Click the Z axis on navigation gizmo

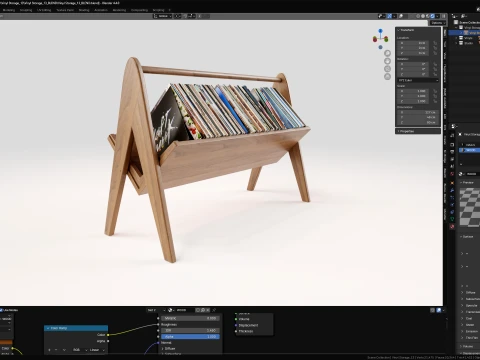(380, 31)
